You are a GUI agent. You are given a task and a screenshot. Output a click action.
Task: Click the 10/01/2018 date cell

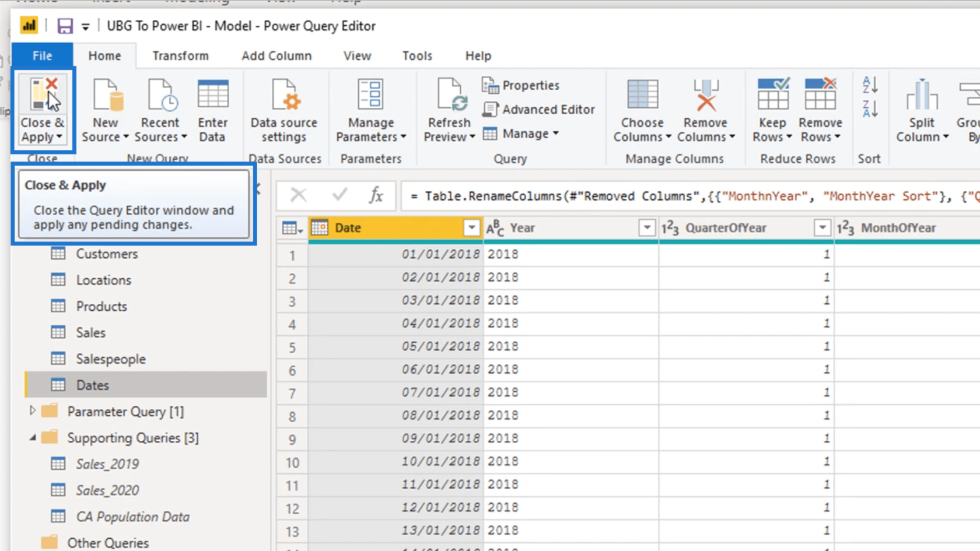click(x=396, y=461)
